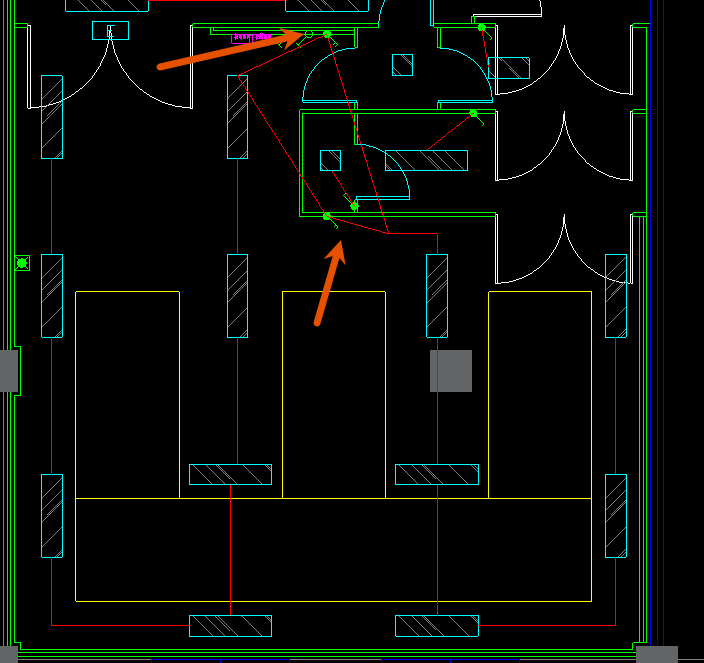
Task: Select left horizontal fixture between the yellow tables
Action: coord(230,474)
